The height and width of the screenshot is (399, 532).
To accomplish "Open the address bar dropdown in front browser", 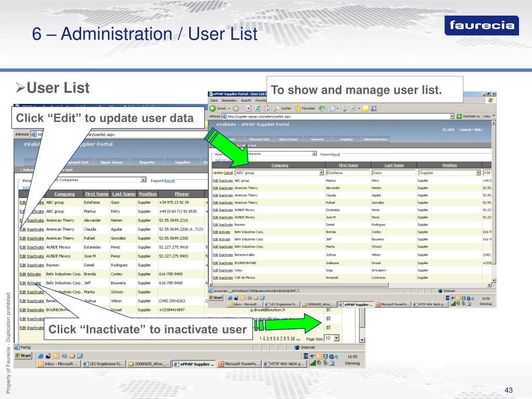I will (452, 116).
